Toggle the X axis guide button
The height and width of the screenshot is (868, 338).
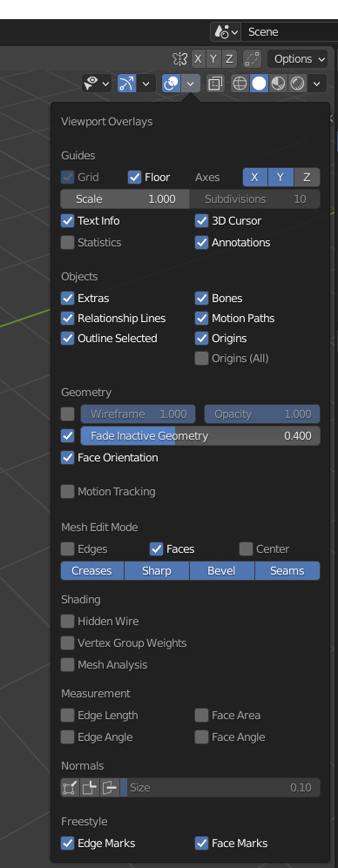pyautogui.click(x=255, y=177)
